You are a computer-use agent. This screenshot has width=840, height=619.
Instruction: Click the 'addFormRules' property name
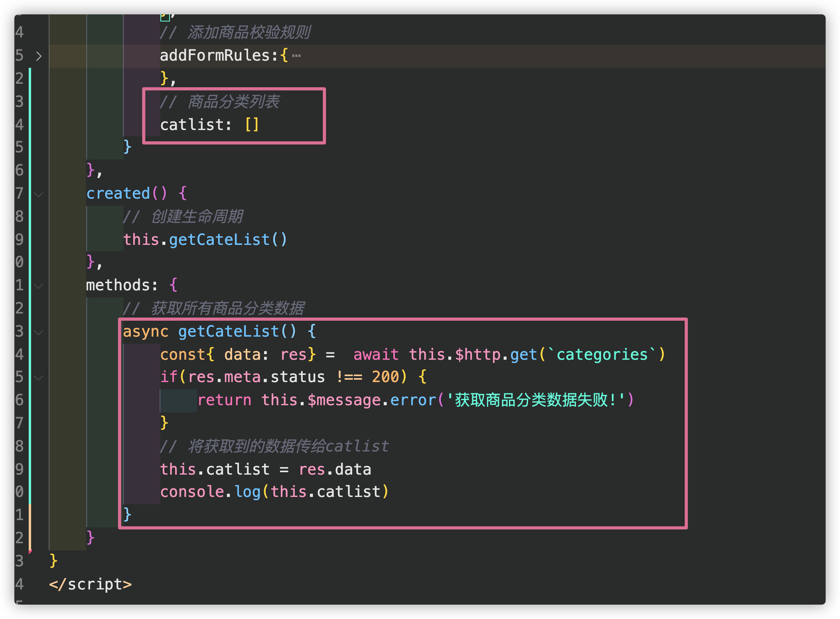coord(215,55)
